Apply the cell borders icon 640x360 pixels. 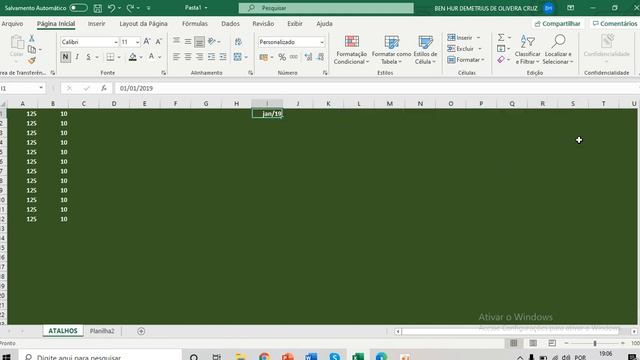coord(110,57)
